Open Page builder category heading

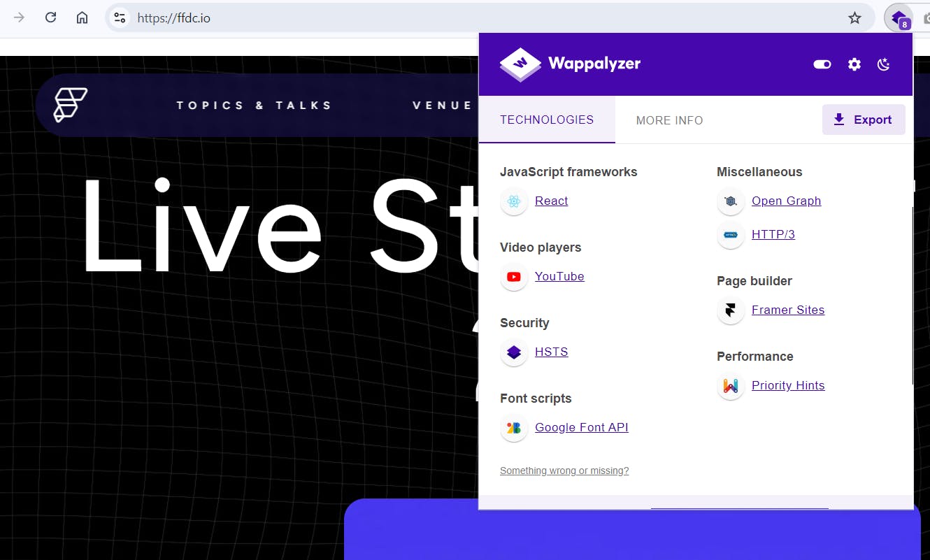[754, 281]
